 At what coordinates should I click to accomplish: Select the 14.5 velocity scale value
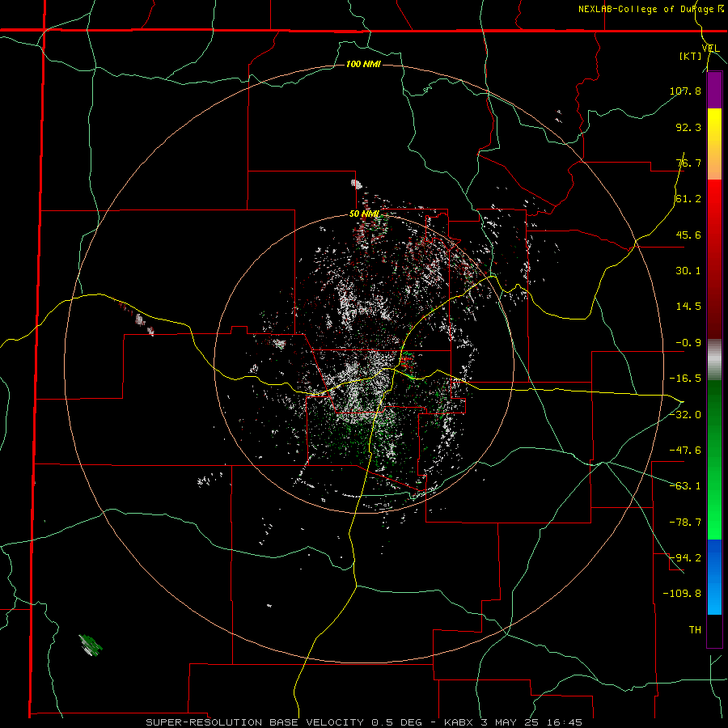click(688, 307)
